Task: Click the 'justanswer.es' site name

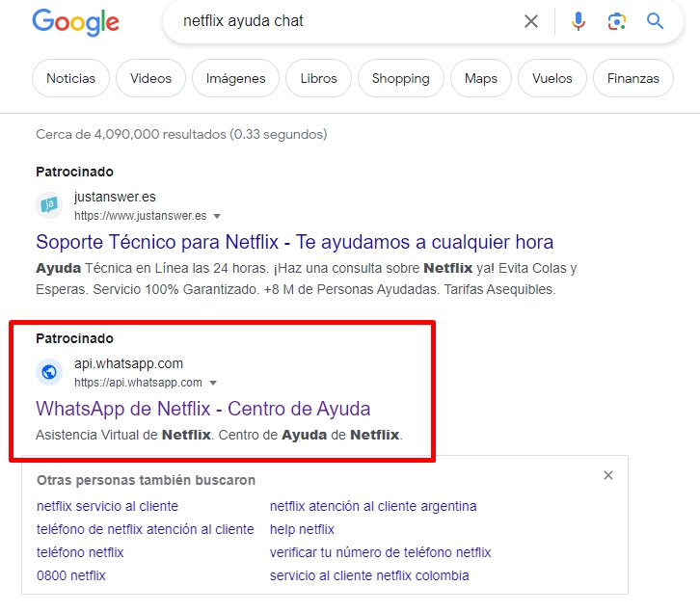Action: [x=115, y=197]
